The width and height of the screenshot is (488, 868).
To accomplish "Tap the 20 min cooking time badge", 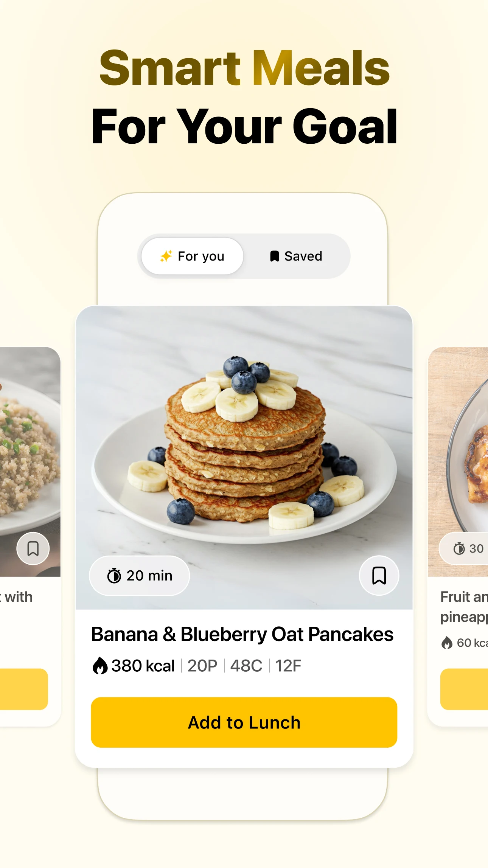I will (139, 576).
